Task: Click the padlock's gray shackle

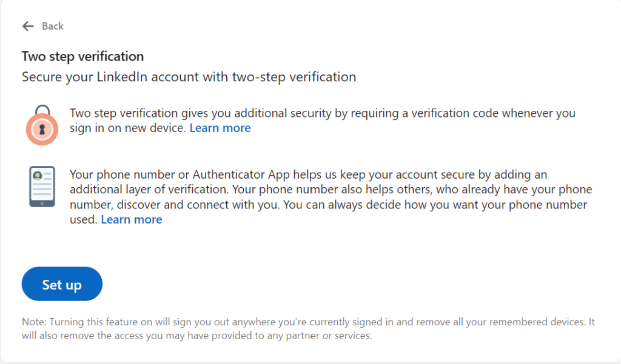Action: (x=42, y=110)
